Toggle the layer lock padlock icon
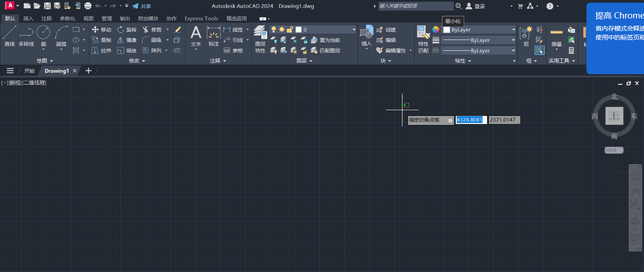This screenshot has height=272, width=644. click(x=290, y=29)
